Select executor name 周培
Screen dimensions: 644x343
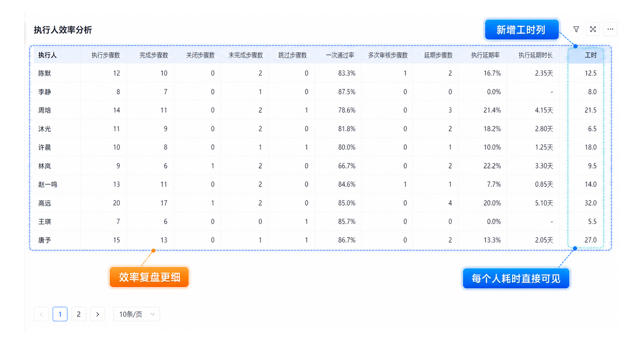pos(45,110)
